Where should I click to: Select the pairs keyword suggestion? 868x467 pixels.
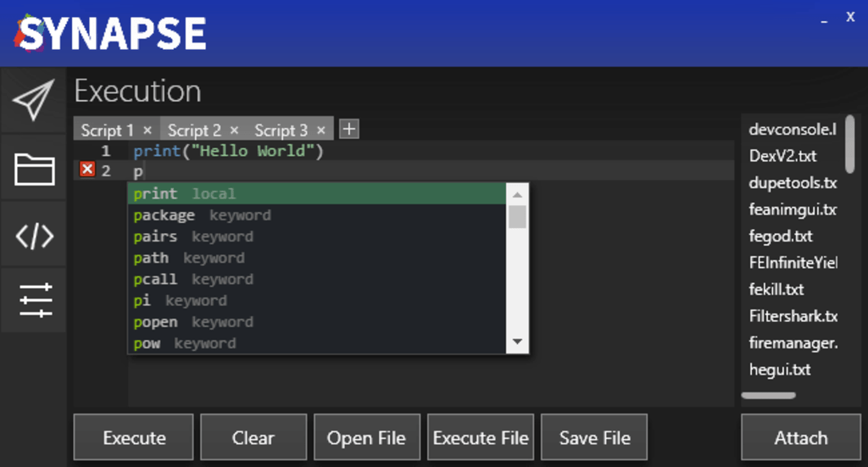coord(317,236)
